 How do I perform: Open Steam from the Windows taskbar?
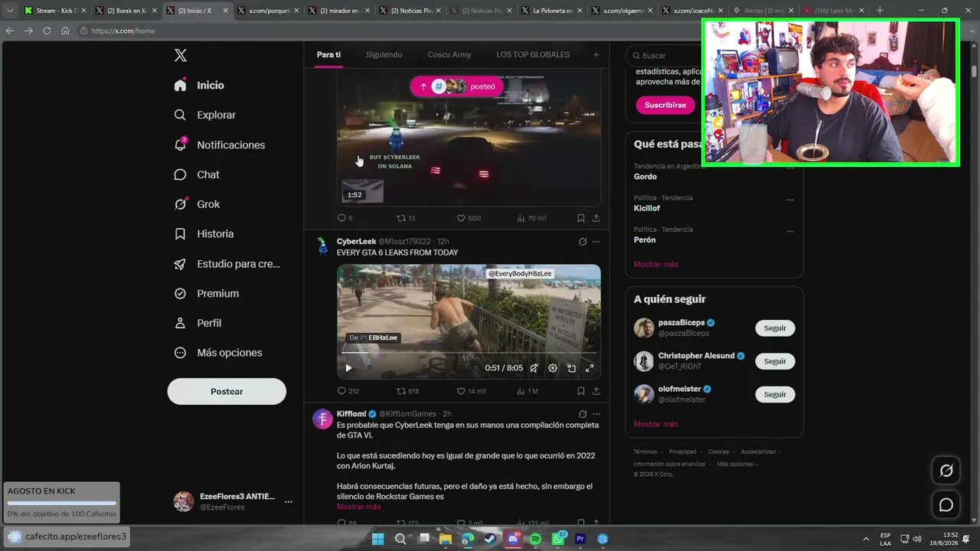(x=490, y=539)
